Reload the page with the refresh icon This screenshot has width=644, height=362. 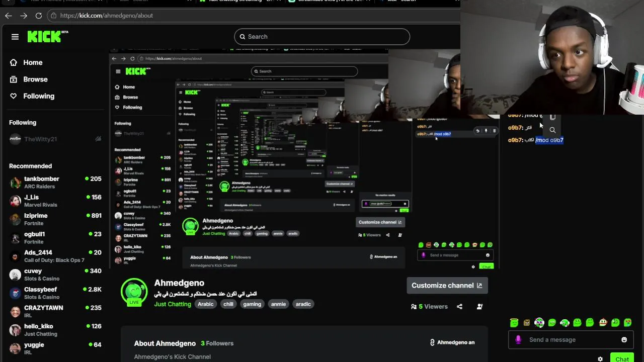(x=39, y=16)
